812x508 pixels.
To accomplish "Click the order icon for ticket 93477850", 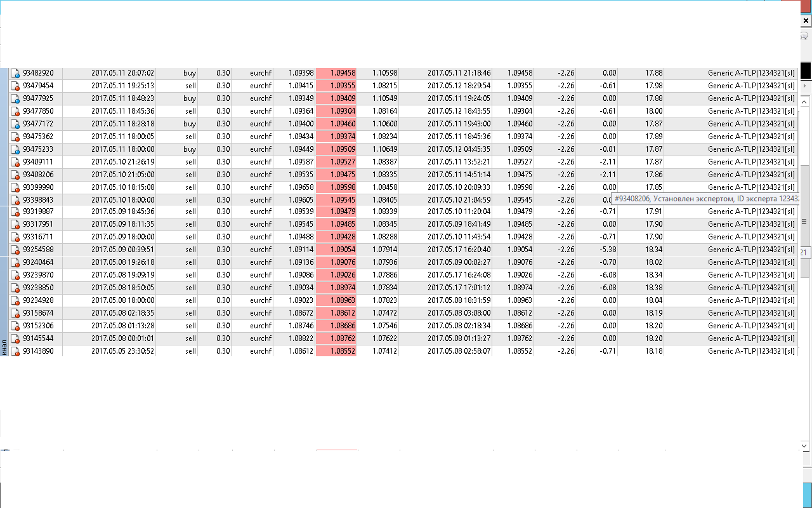I will (x=15, y=111).
